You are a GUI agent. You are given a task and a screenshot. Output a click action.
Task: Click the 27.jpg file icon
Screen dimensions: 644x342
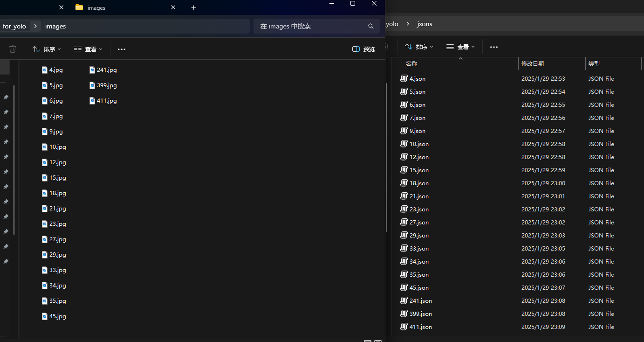point(45,239)
